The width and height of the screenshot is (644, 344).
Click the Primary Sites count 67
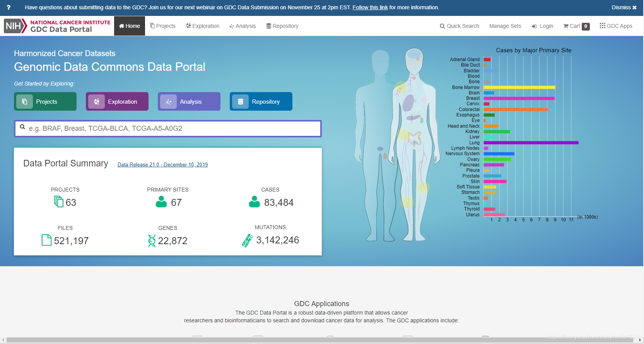(x=176, y=202)
